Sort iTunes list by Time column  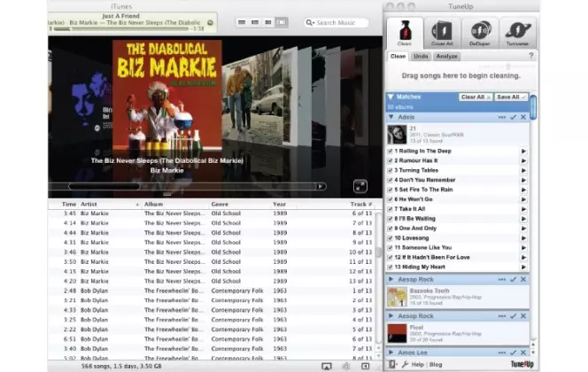64,205
